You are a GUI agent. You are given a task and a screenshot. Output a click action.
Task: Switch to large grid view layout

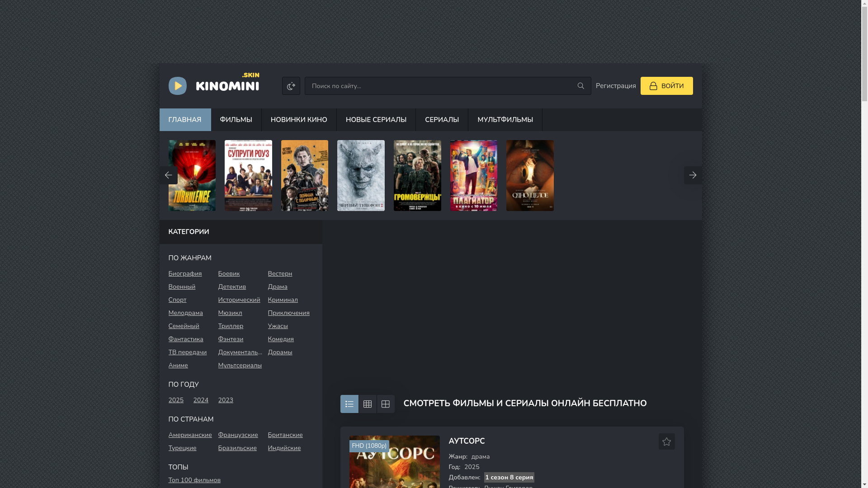386,404
